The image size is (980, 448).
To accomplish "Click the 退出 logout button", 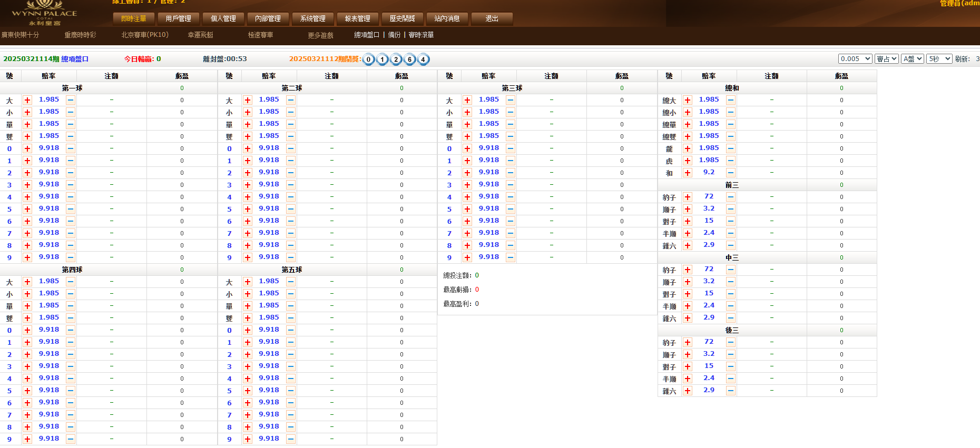I will [492, 19].
